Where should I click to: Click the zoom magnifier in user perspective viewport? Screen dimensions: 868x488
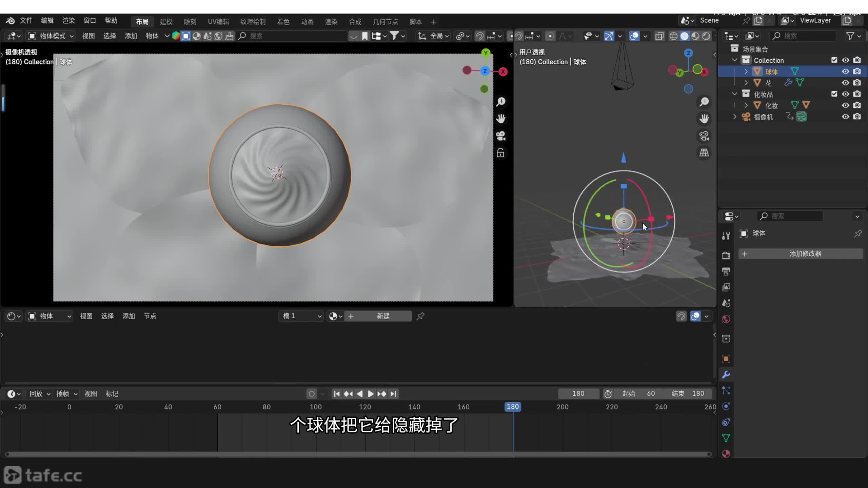(704, 102)
